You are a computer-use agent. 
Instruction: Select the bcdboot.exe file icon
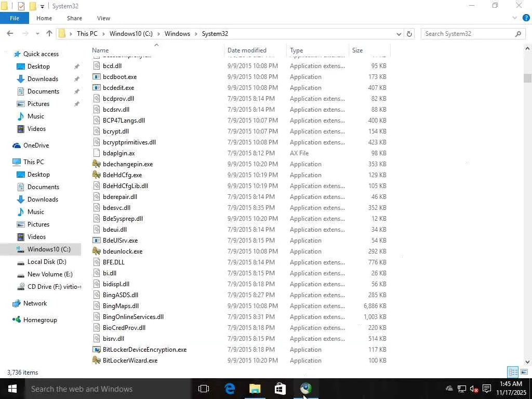[97, 77]
